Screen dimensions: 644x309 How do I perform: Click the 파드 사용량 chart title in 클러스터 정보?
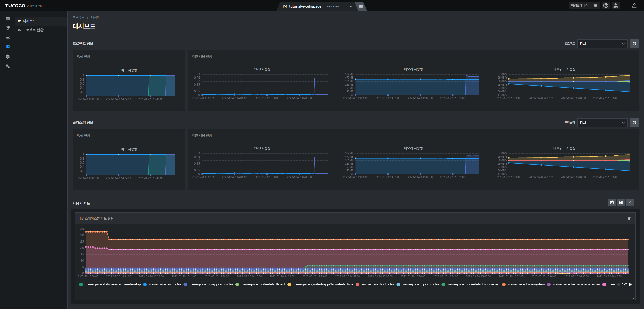click(129, 149)
